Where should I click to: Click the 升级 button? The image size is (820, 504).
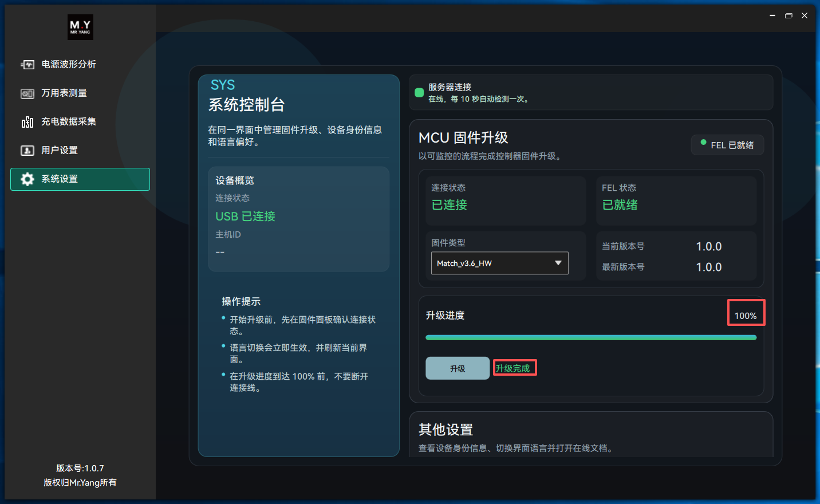click(458, 368)
